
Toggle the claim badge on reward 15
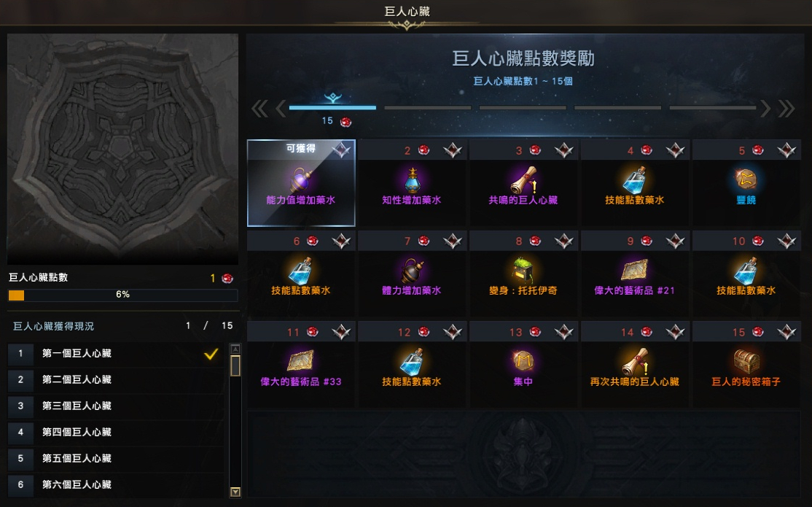coord(786,332)
